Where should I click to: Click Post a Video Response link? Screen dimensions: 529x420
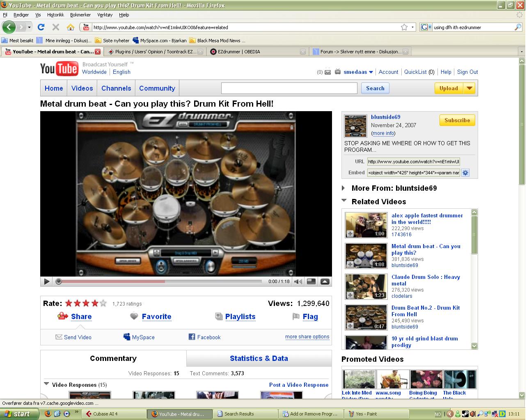pos(299,385)
